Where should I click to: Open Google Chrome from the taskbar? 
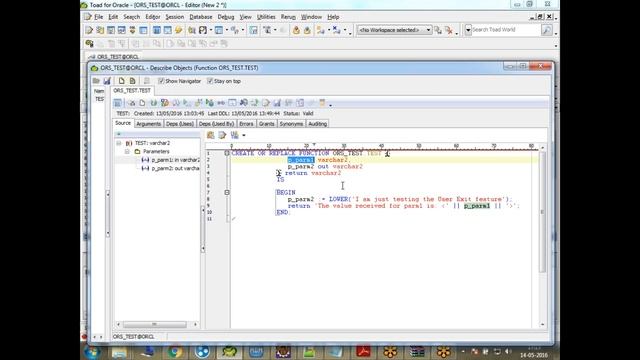(x=175, y=352)
